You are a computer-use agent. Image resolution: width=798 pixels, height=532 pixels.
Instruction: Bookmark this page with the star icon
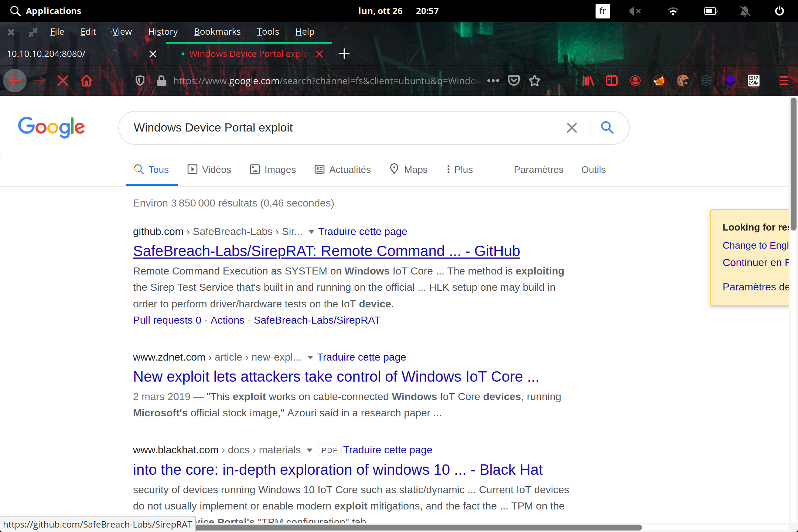pos(535,81)
